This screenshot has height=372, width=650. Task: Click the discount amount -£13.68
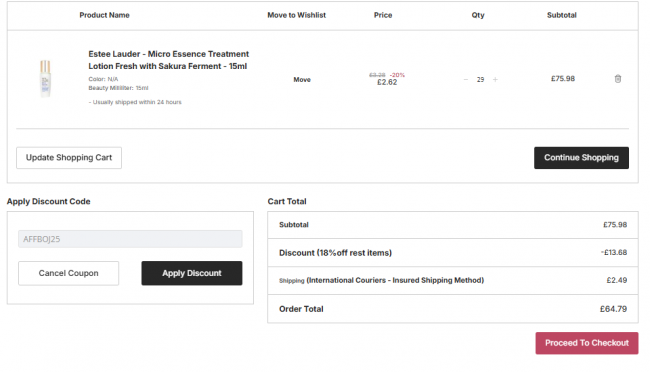(x=614, y=252)
